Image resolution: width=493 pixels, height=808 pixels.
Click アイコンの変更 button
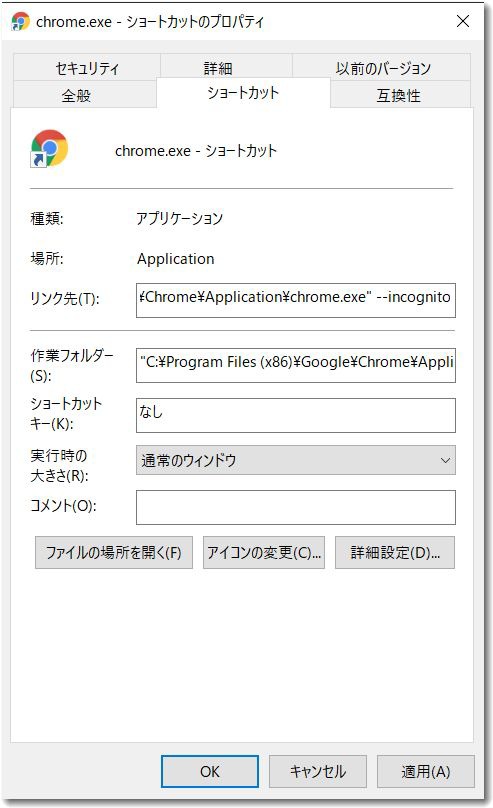pos(264,552)
